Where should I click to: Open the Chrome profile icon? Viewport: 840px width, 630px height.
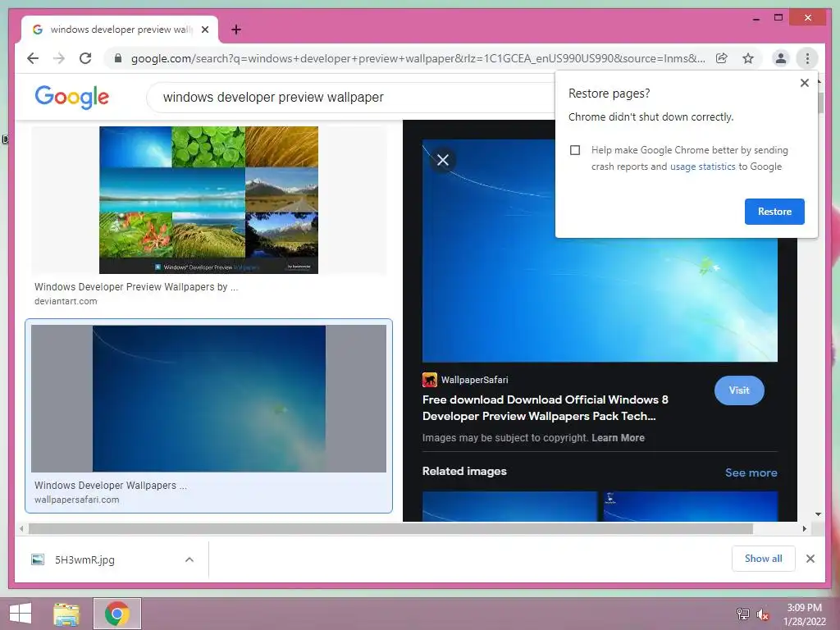(781, 58)
